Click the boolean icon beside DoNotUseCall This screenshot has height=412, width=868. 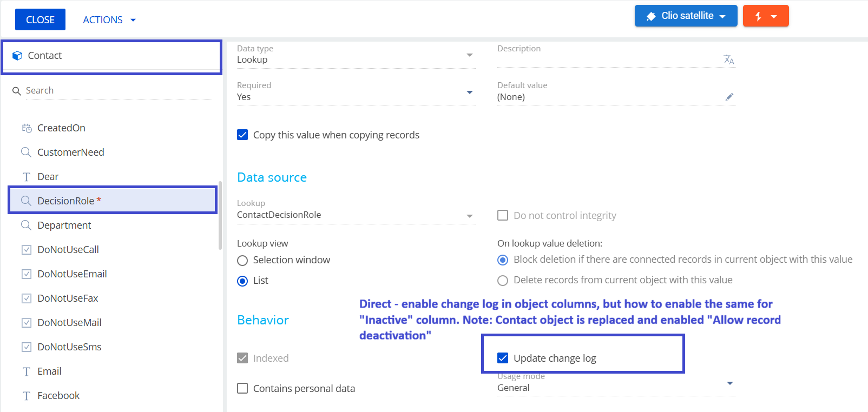click(26, 250)
